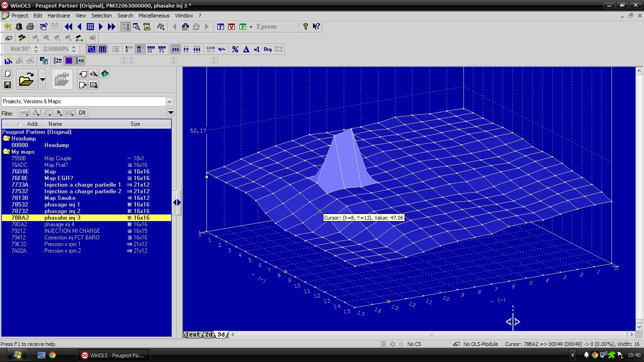The width and height of the screenshot is (644, 362).
Task: Enable the FF hexadecimal number format
Action: [186, 49]
